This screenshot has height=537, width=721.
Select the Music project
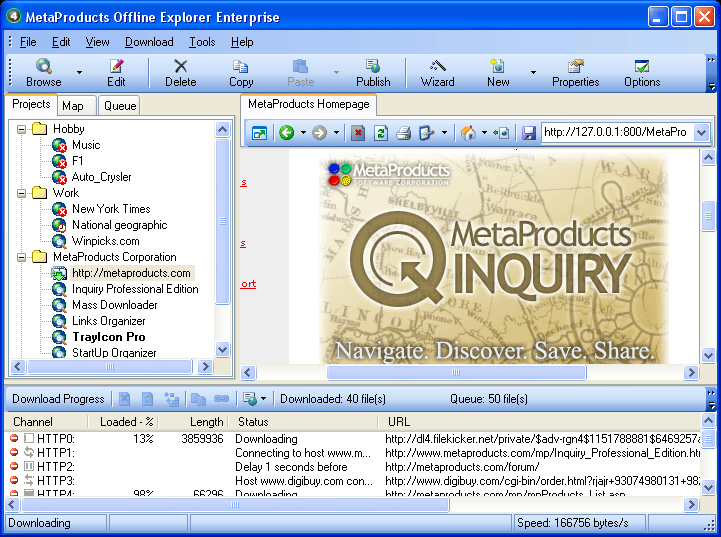(x=86, y=145)
